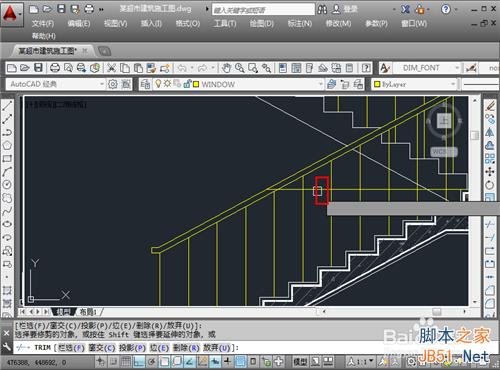
Task: Select the Ellipse draw tool
Action: tap(7, 224)
